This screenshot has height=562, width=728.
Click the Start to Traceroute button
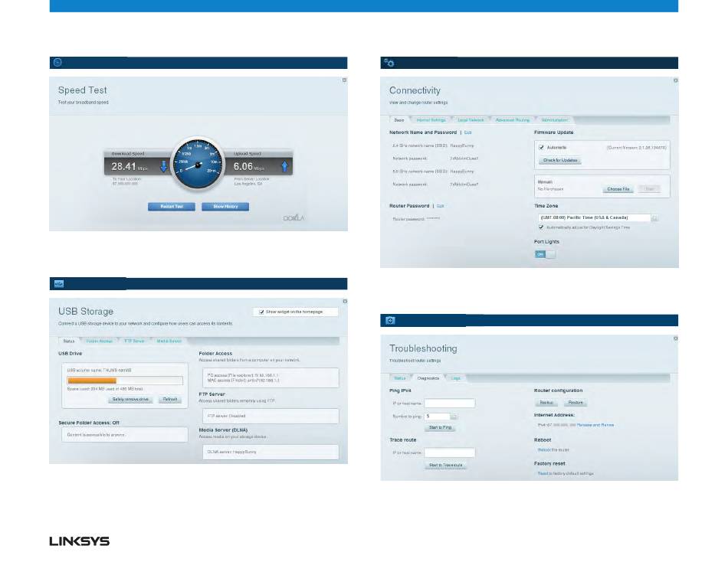[446, 465]
